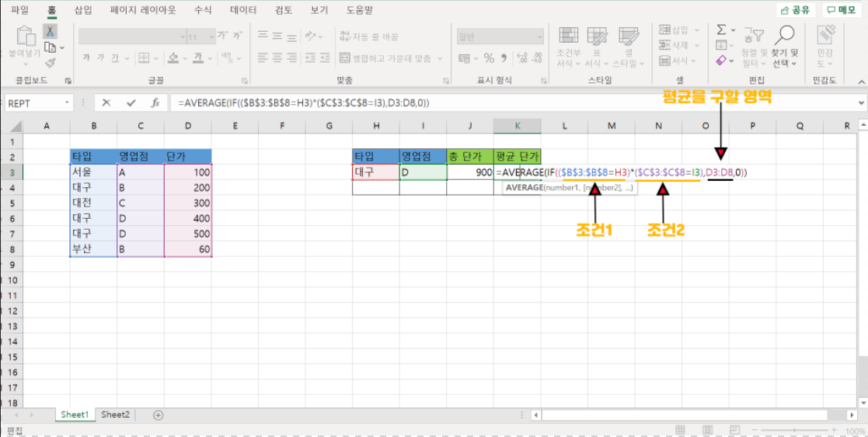Confirm the formula with the checkmark icon
This screenshot has width=868, height=437.
coord(131,103)
